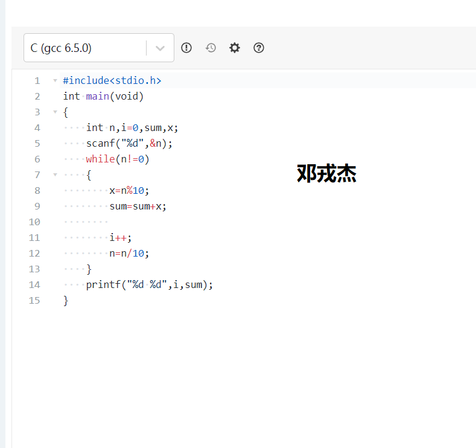Click the #include<stdio.h> line

[x=112, y=80]
